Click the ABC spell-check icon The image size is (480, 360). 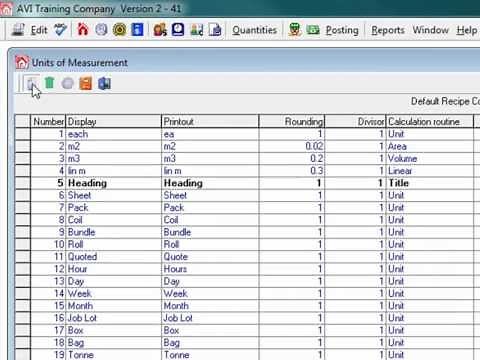point(61,30)
